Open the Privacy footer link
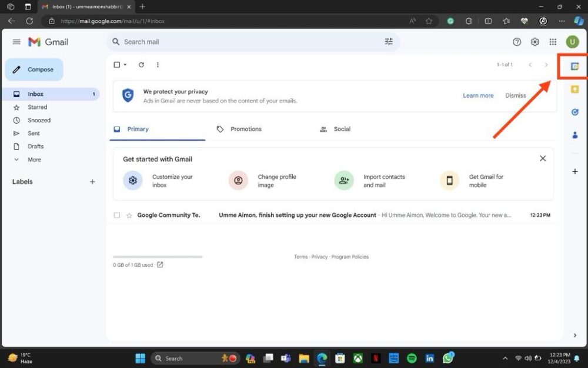The width and height of the screenshot is (588, 368). tap(319, 257)
